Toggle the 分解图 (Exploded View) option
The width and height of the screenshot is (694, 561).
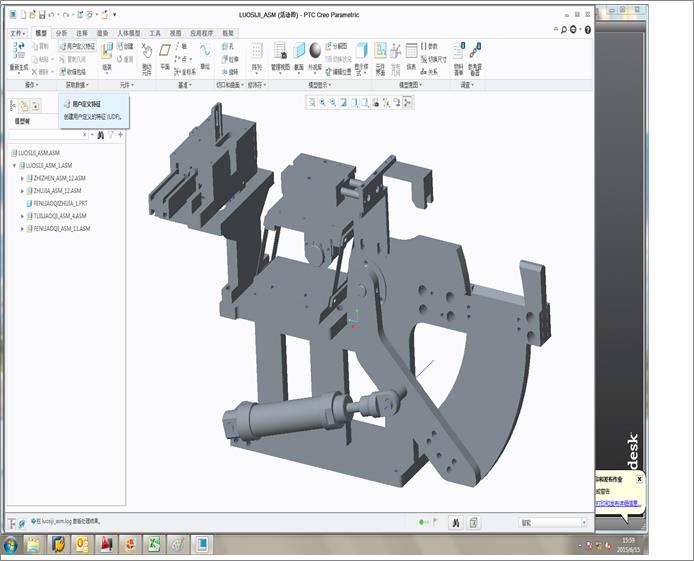pos(337,46)
